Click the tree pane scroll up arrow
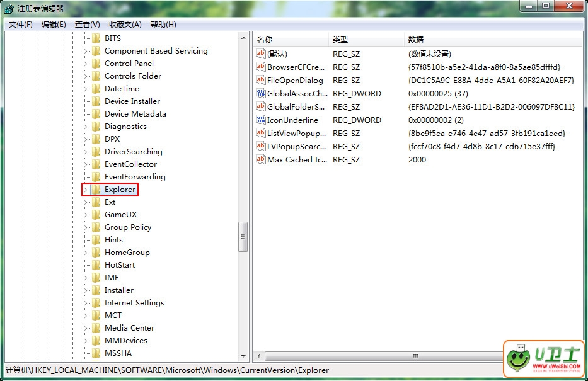 243,38
